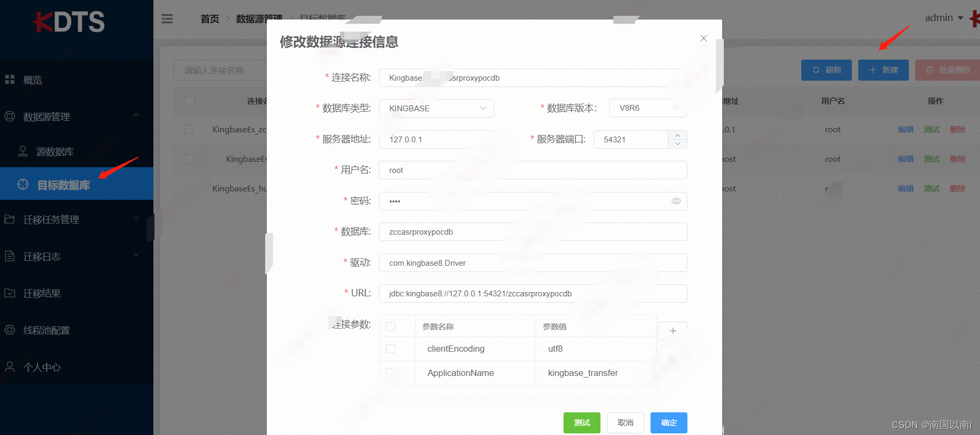Expand the 迁移任务管理 menu chevron
Viewport: 980px width, 435px height.
(136, 218)
